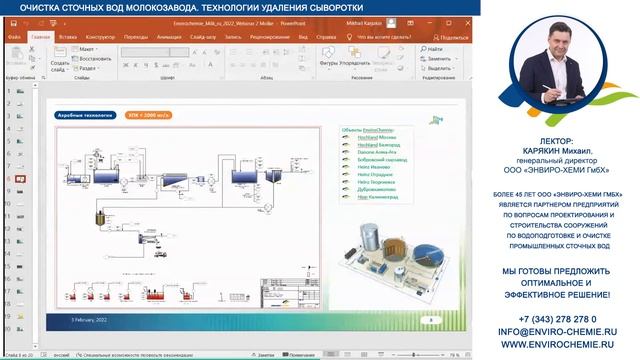The height and width of the screenshot is (360, 640).
Task: Switch to the Анимация ribbon tab
Action: click(169, 37)
